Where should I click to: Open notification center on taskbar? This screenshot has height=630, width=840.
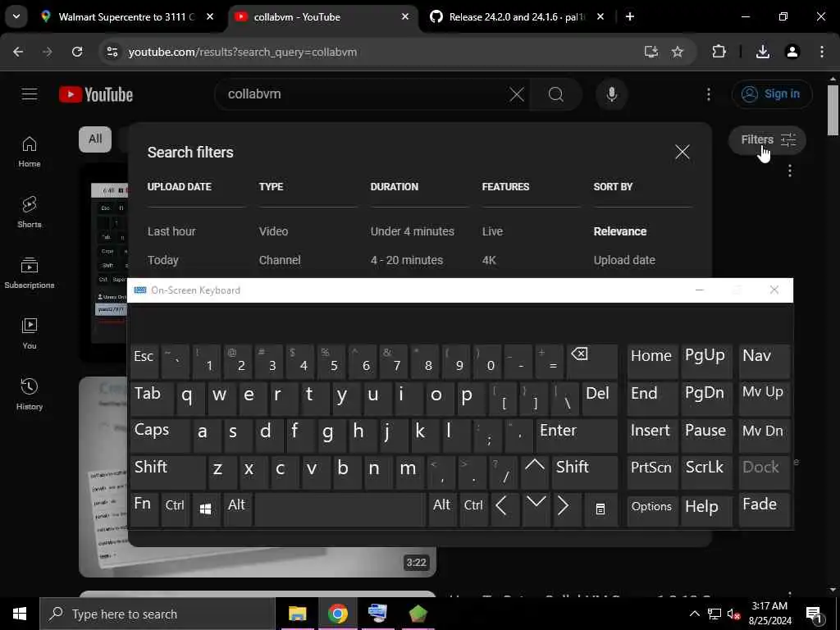(x=815, y=614)
